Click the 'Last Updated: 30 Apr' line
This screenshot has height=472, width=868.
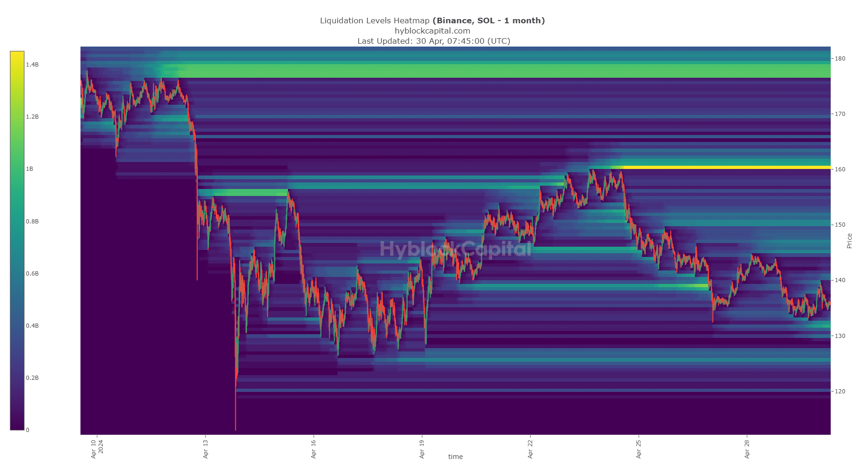(434, 41)
